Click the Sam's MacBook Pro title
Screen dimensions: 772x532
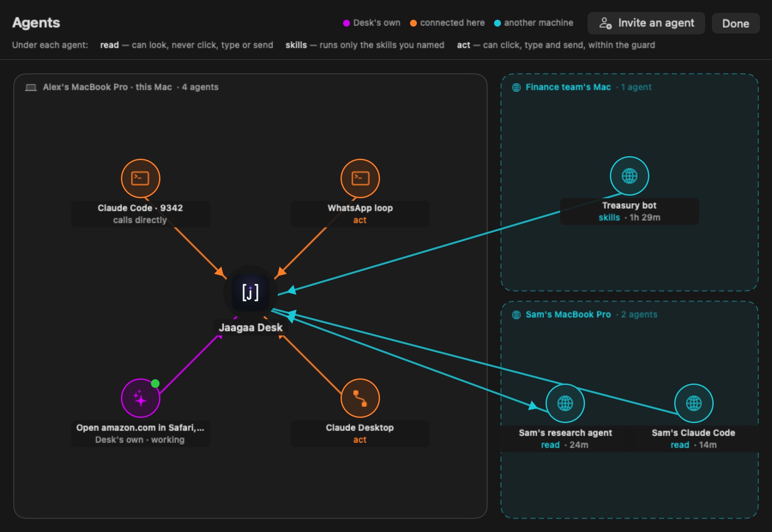(x=568, y=314)
